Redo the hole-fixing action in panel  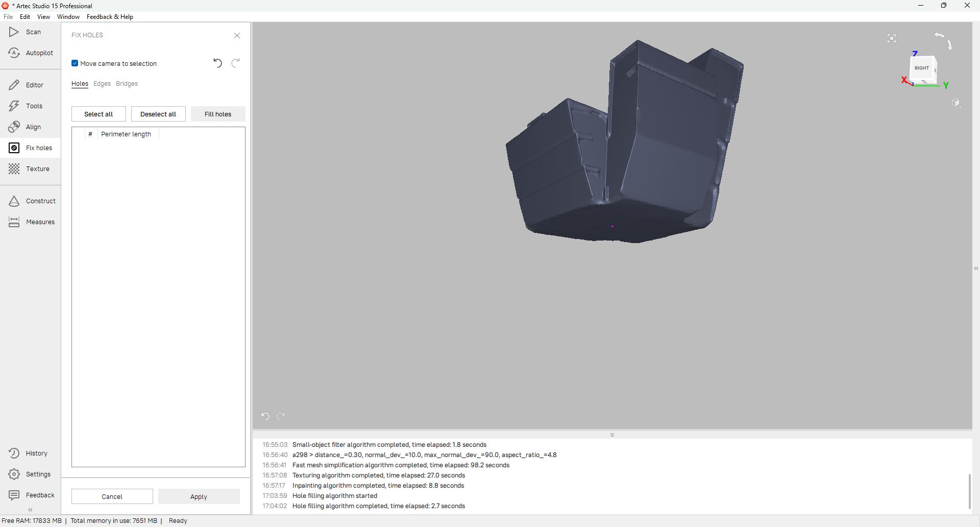point(236,63)
